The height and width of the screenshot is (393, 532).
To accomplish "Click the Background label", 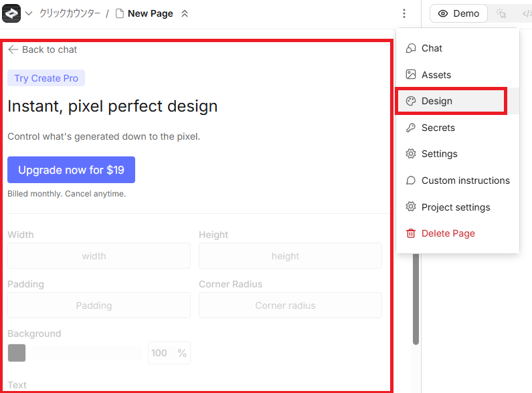I will point(34,334).
